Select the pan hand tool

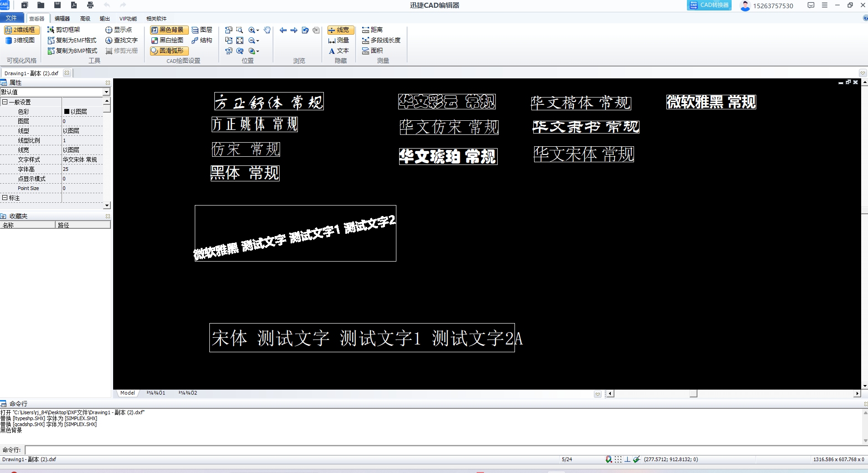(267, 30)
